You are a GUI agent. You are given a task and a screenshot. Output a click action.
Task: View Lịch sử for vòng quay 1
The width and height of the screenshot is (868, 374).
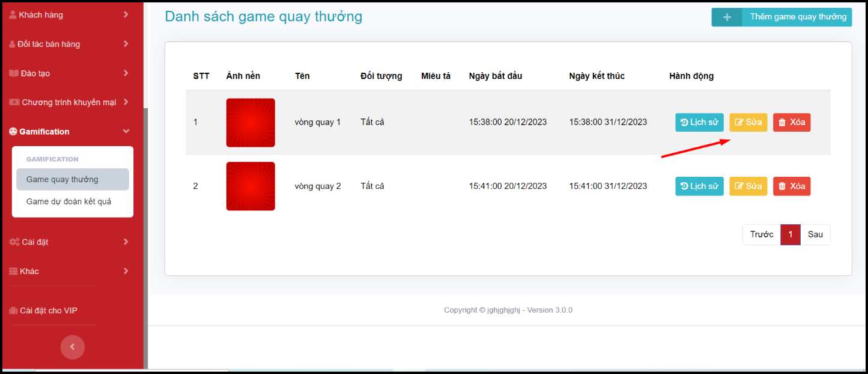[x=699, y=123]
